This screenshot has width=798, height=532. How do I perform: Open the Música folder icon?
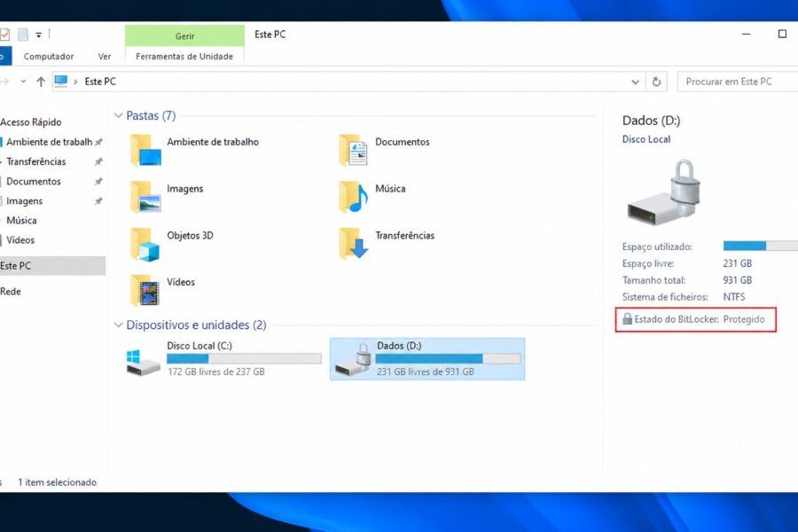point(354,197)
